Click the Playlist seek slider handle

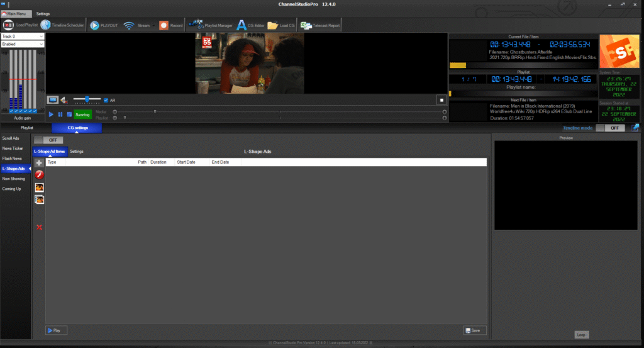(x=125, y=118)
